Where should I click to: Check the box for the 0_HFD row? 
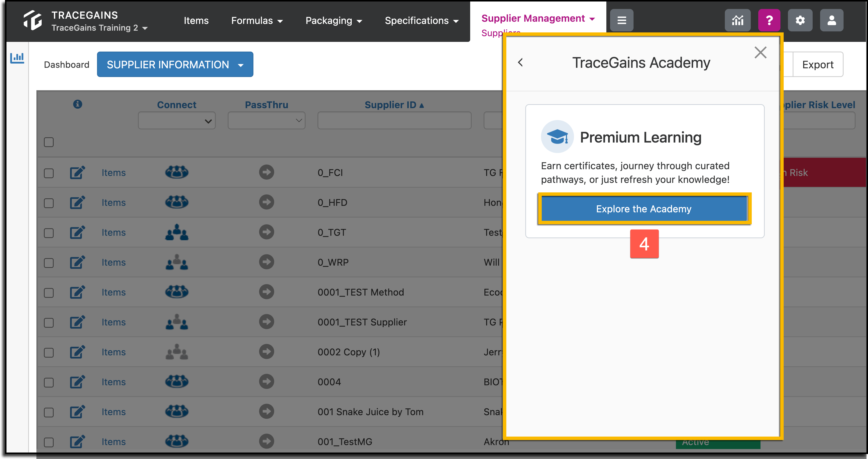[49, 203]
